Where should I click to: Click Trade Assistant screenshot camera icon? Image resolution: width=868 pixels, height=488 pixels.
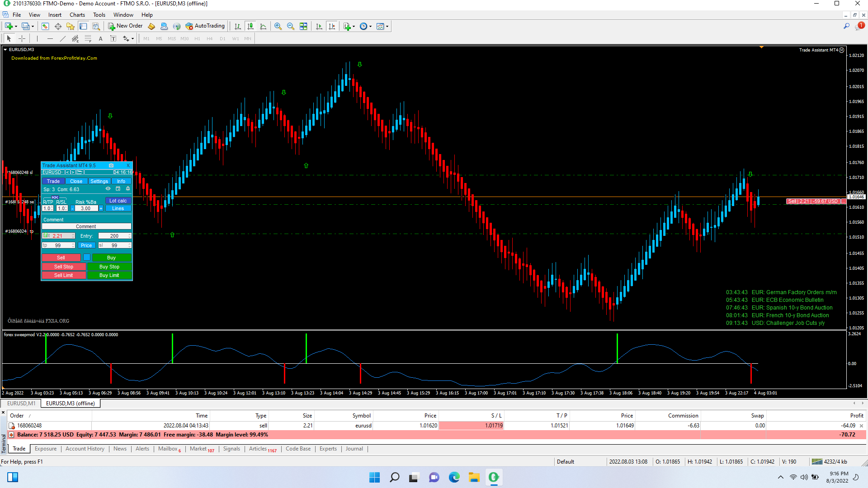[x=111, y=165]
